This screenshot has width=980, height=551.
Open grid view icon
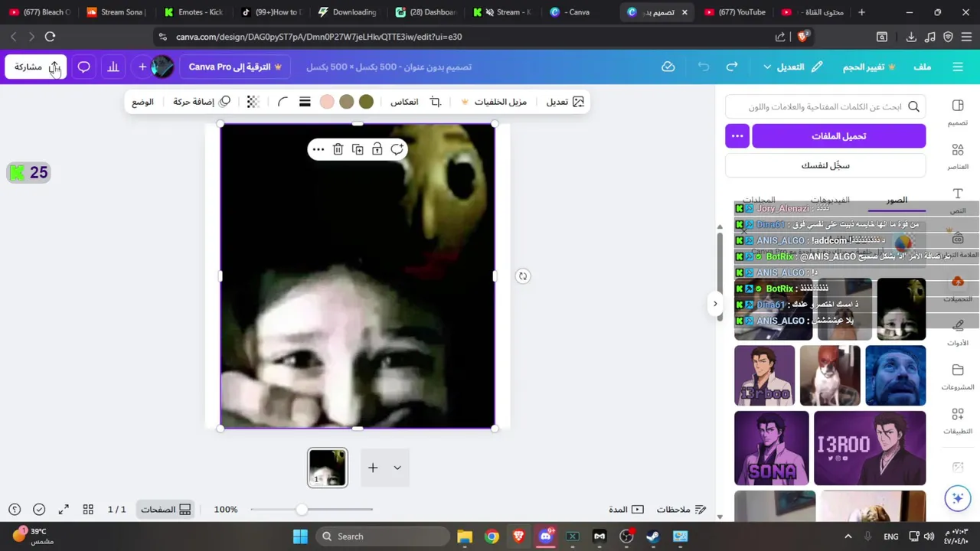[x=88, y=510]
